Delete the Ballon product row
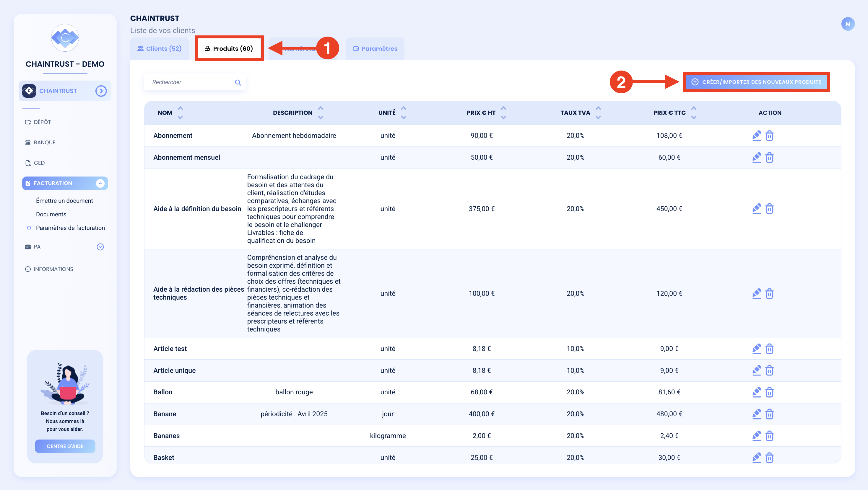Screen dimensions: 868x490 (x=769, y=392)
